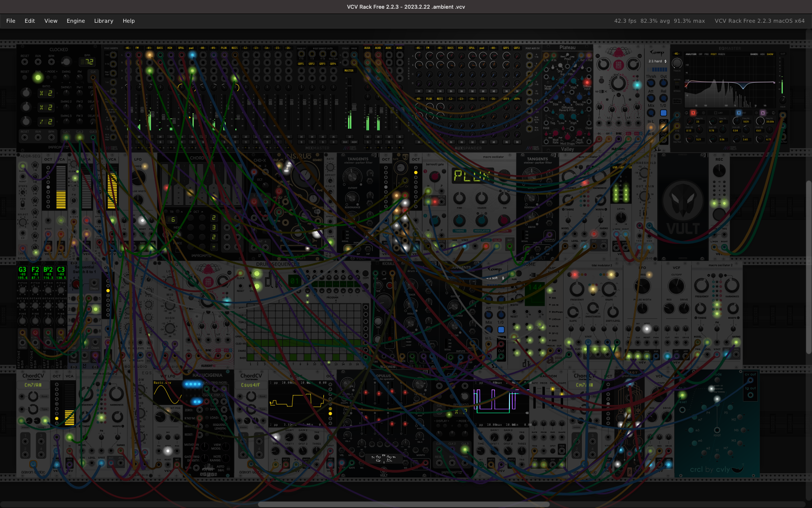Click the PLUK display on the macro oscillator
This screenshot has height=508, width=812.
click(x=472, y=176)
